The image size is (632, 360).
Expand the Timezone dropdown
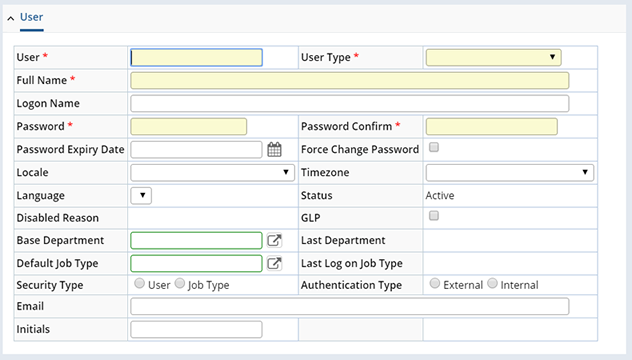509,173
